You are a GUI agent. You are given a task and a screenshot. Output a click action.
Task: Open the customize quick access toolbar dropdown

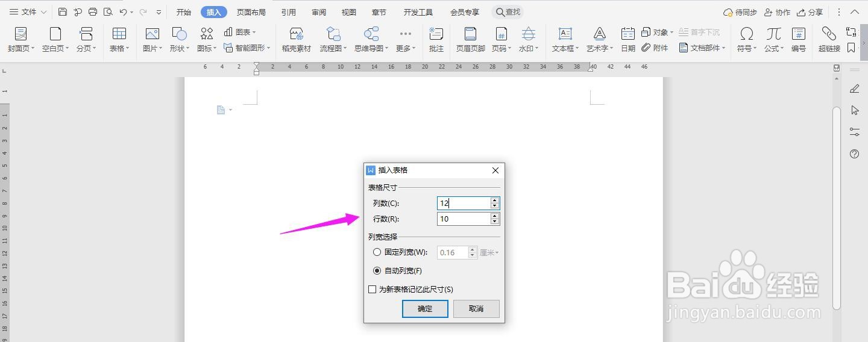159,12
